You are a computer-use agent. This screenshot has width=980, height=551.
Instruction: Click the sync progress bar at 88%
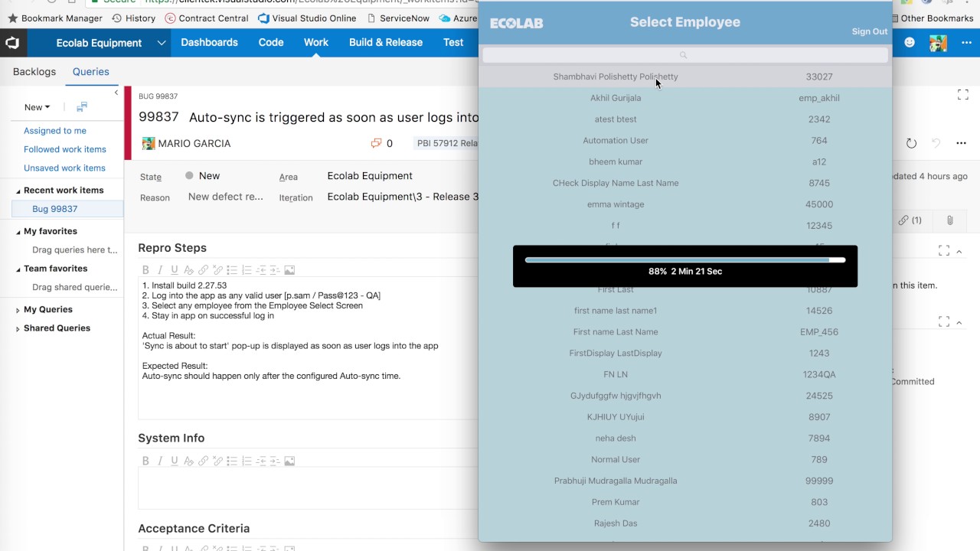[685, 260]
